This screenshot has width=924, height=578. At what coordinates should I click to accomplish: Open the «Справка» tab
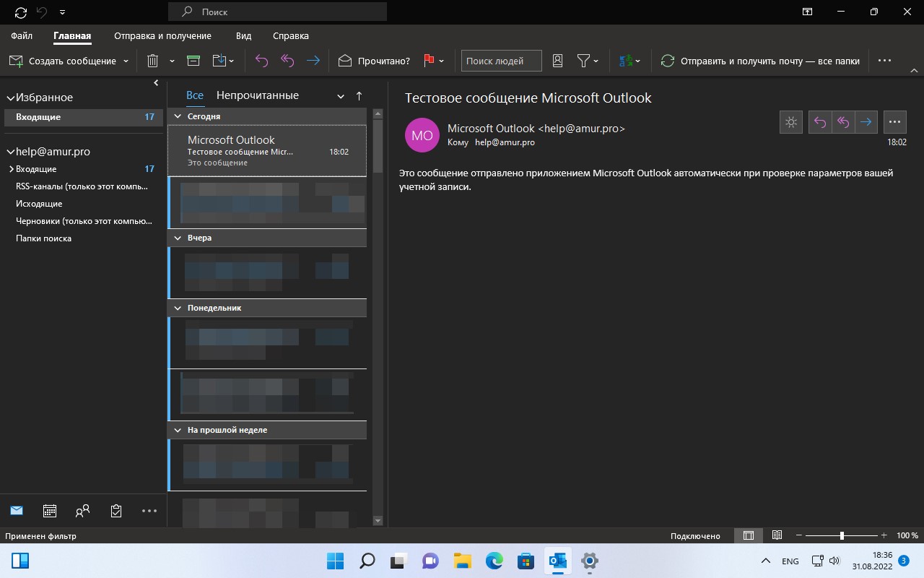(x=291, y=35)
